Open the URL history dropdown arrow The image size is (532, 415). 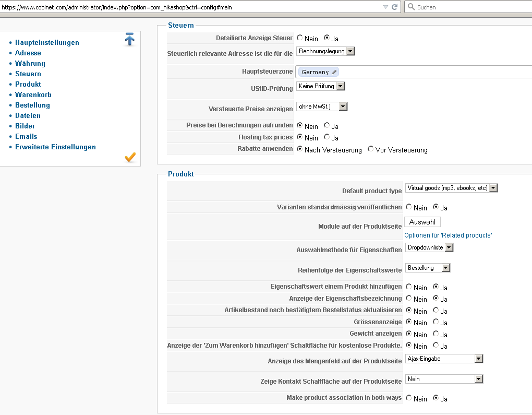point(385,7)
